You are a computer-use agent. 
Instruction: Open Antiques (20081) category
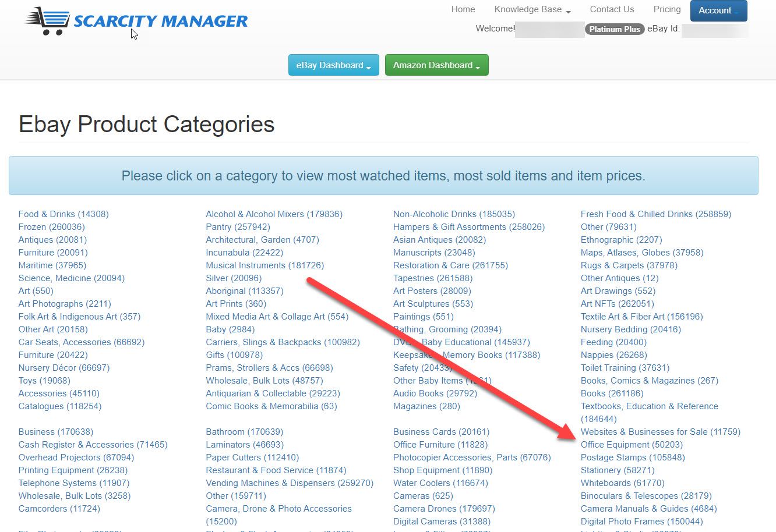pos(52,240)
